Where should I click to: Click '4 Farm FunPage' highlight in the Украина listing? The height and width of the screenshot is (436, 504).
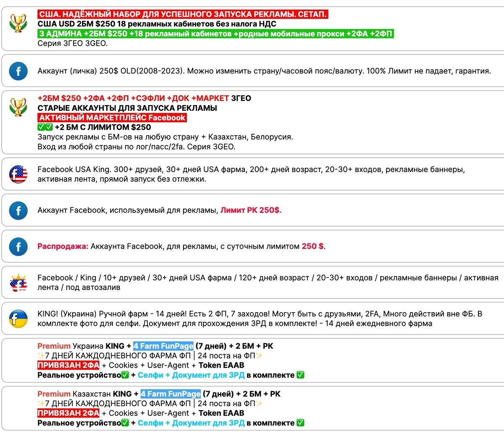(163, 346)
